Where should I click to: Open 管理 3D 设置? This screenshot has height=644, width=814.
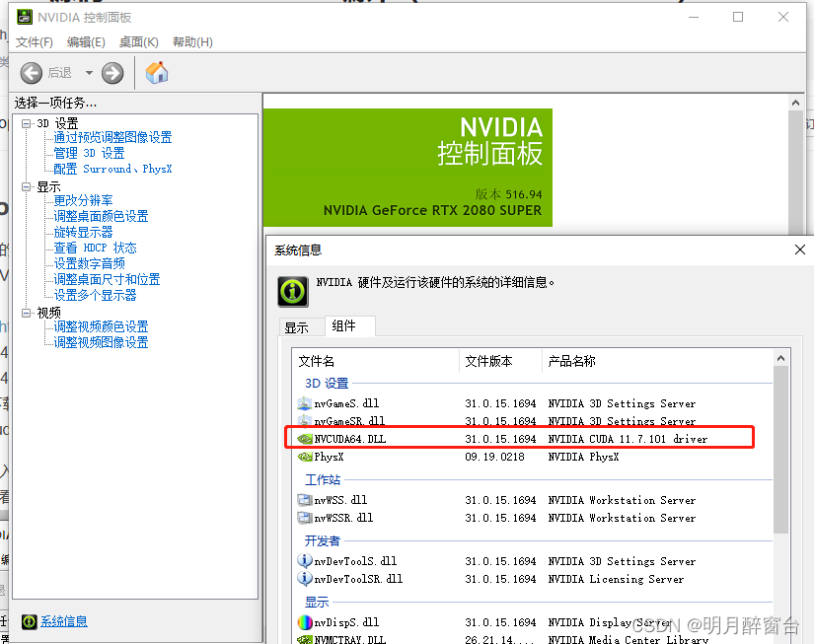(89, 153)
